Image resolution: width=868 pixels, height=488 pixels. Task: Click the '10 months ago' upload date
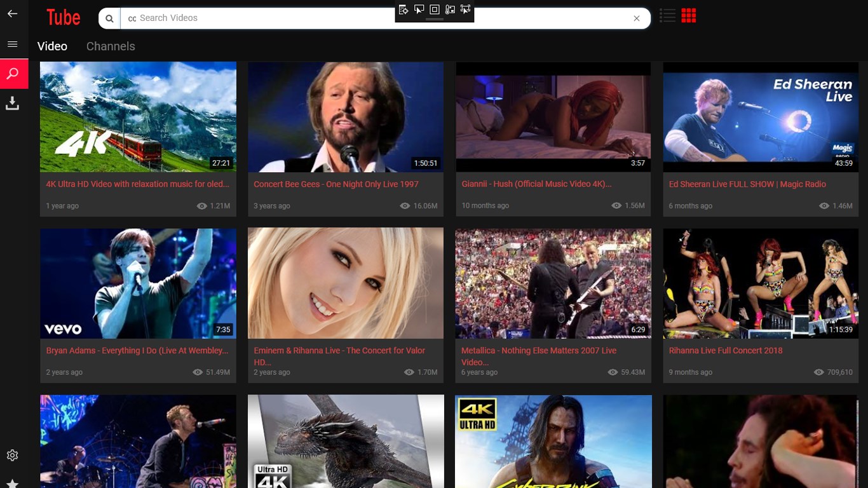point(485,206)
